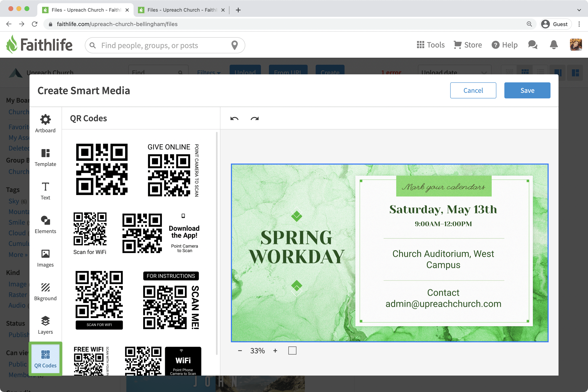This screenshot has height=392, width=588.
Task: Undo the last edit
Action: [234, 118]
